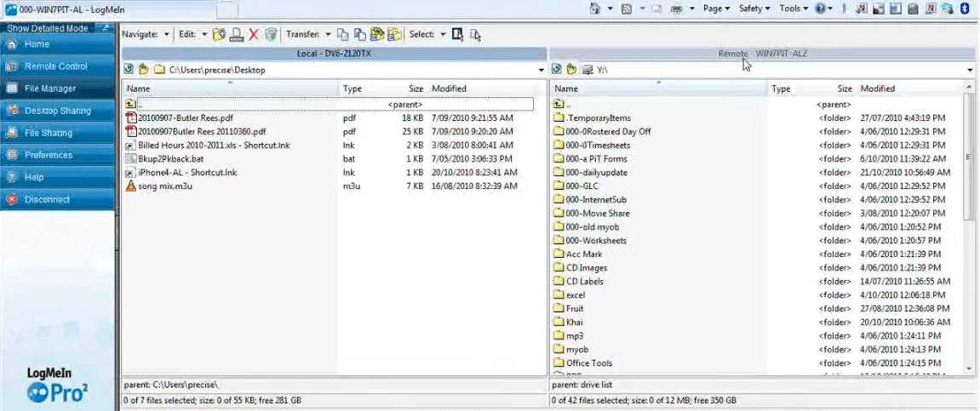The image size is (980, 411).
Task: Click the remote parent folder up icon
Action: [x=559, y=105]
